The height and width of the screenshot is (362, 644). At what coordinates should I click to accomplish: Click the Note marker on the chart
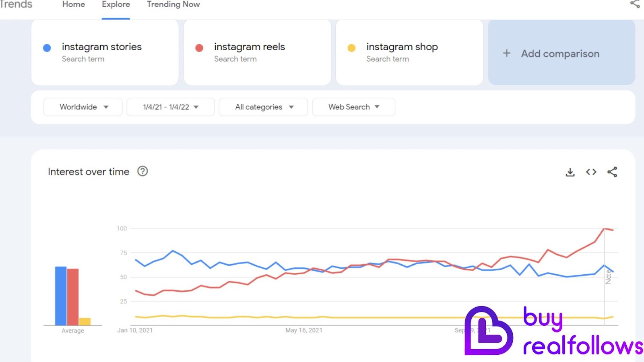tap(608, 277)
